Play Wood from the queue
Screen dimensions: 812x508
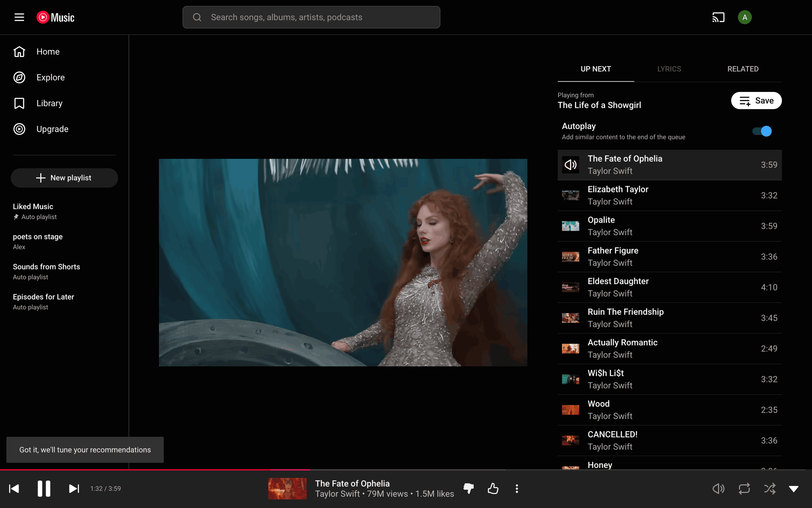(x=669, y=410)
